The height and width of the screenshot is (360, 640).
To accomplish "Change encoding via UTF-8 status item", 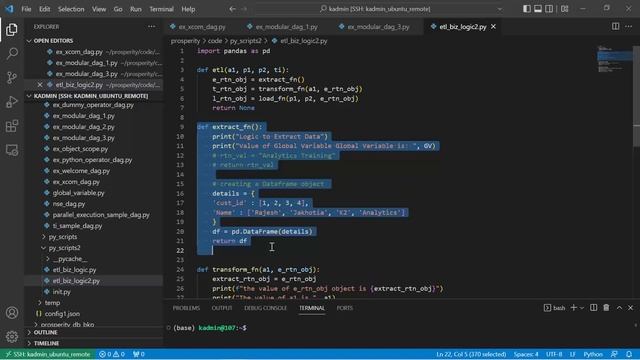I will (x=554, y=354).
